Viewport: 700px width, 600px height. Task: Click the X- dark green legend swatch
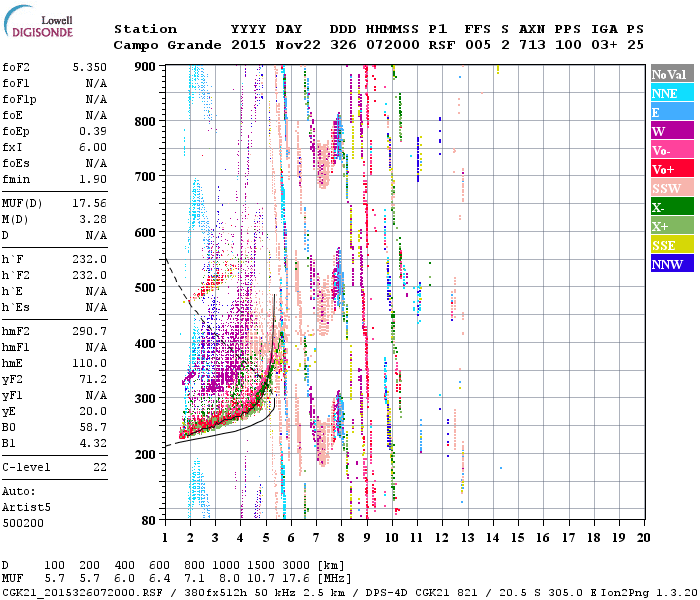tap(672, 207)
